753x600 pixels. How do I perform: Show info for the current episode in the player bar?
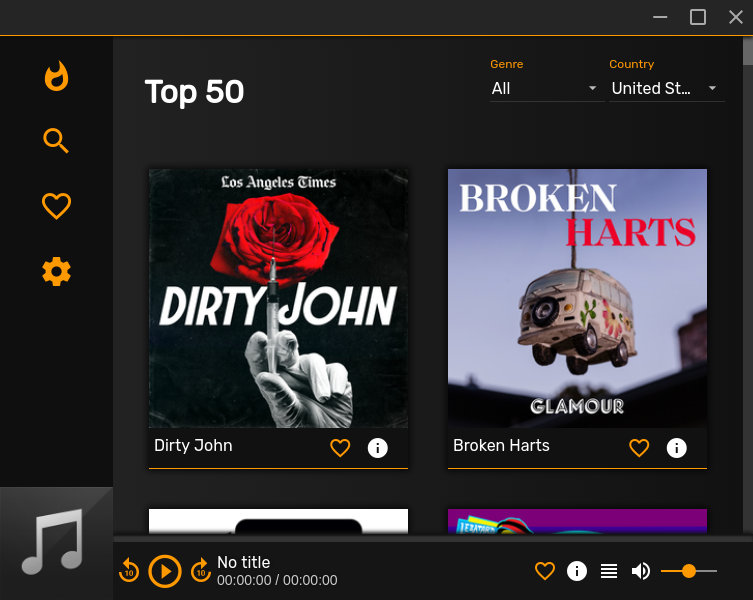[x=577, y=571]
